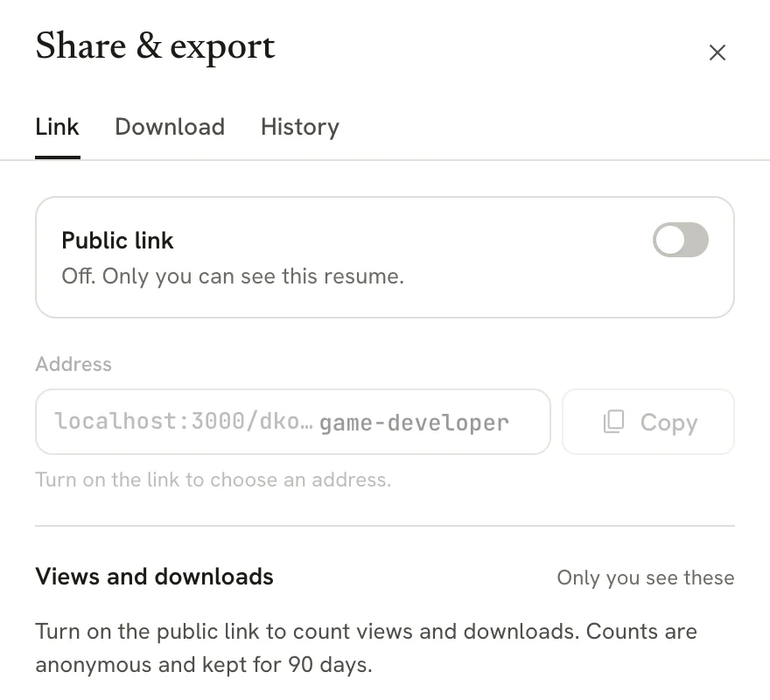Viewport: 770px width, 700px height.
Task: Close the Share & export dialog
Action: point(717,52)
